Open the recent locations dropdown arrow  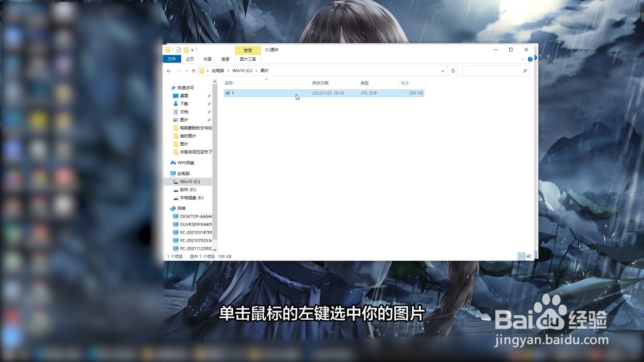tap(186, 71)
